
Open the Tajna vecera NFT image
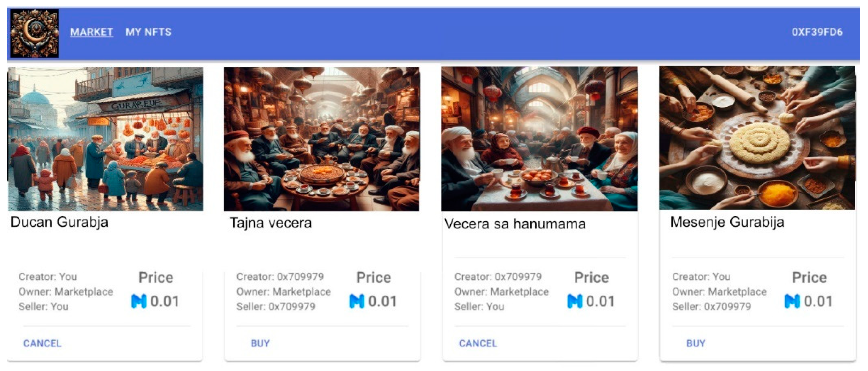coord(322,139)
